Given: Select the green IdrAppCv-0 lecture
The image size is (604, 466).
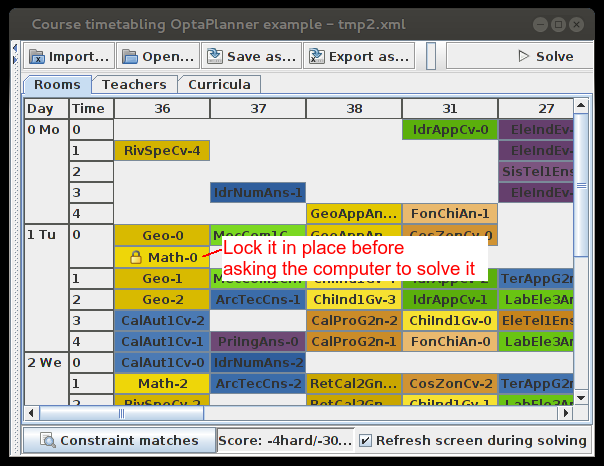Looking at the screenshot, I should 449,129.
